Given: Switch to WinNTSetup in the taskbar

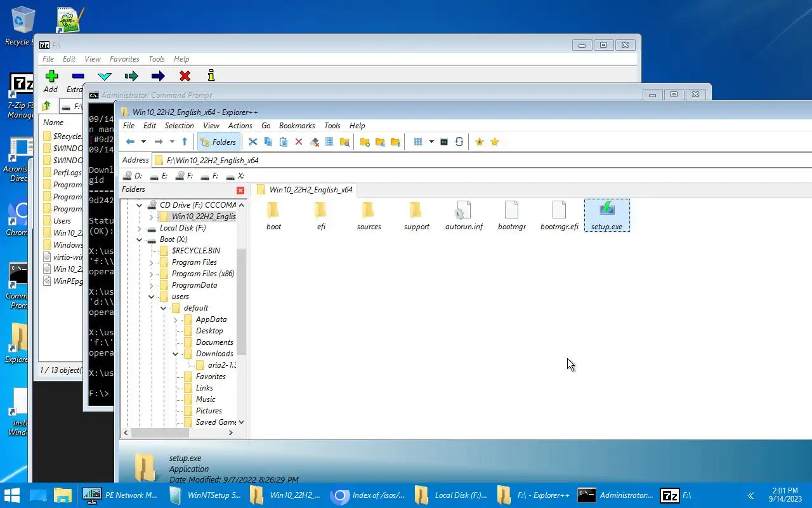Looking at the screenshot, I should tap(206, 495).
